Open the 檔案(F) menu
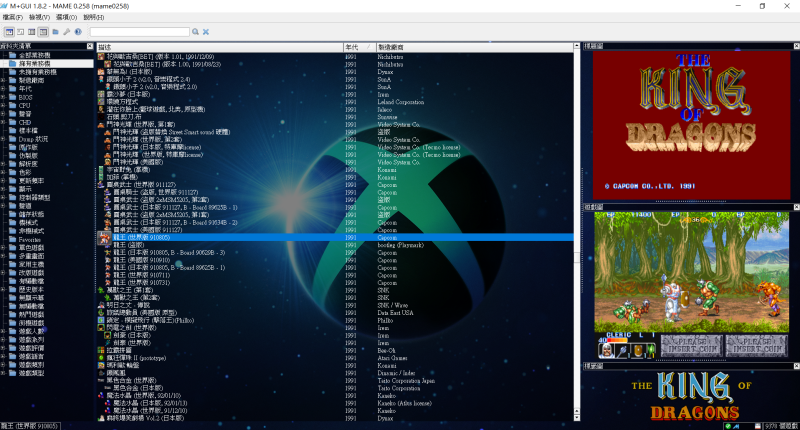 point(13,17)
